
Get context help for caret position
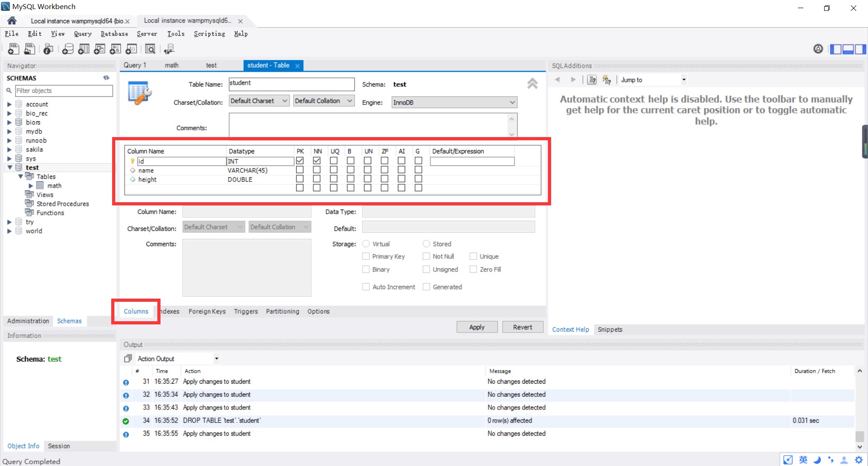pyautogui.click(x=592, y=80)
